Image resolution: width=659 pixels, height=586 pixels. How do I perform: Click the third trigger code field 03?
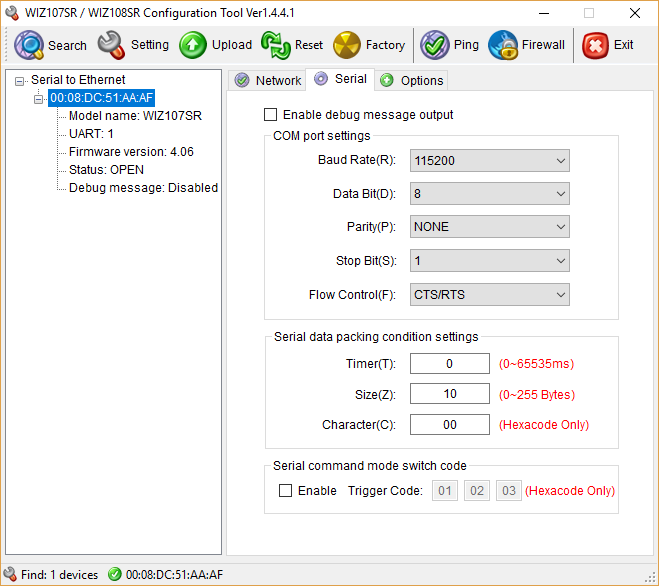coord(509,490)
